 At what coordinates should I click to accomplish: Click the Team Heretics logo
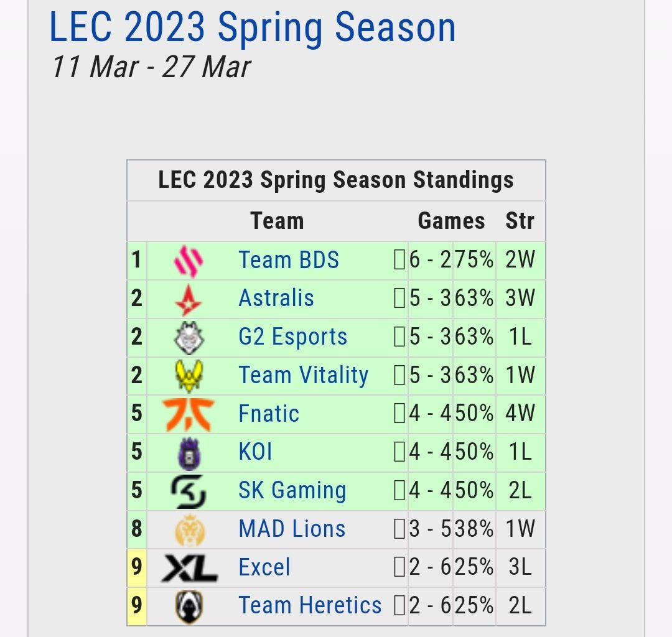point(189,606)
